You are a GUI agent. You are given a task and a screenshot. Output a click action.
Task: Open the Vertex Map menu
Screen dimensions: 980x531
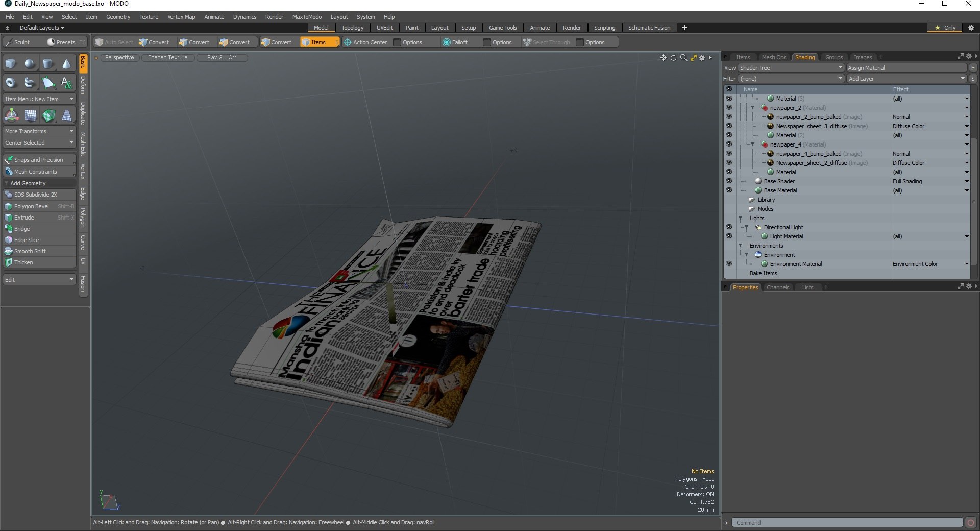[x=181, y=17]
